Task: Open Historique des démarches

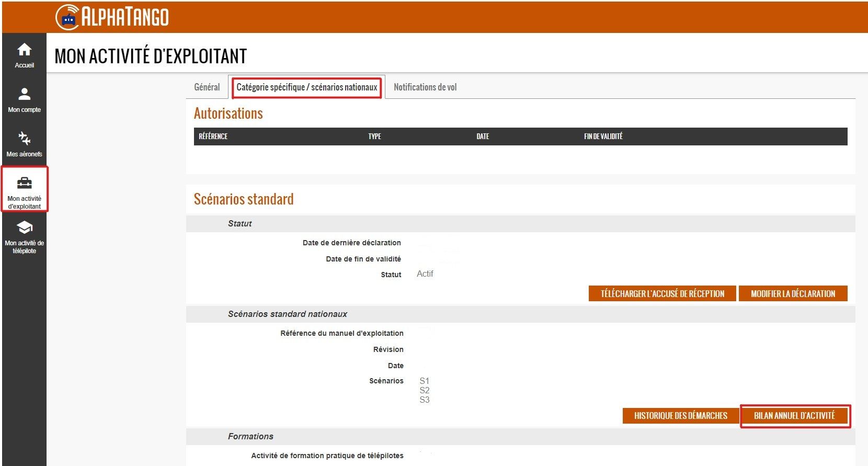Action: point(680,416)
